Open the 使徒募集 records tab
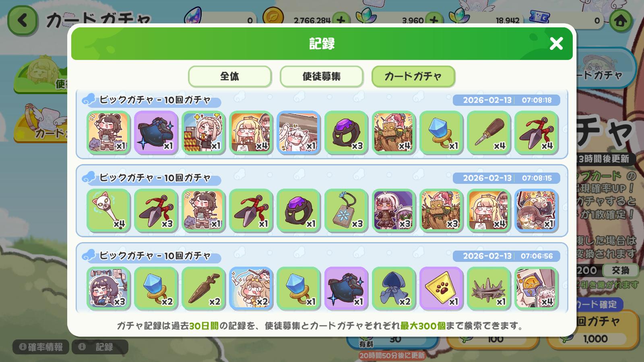Screen dimensions: 644x362 pos(322,76)
